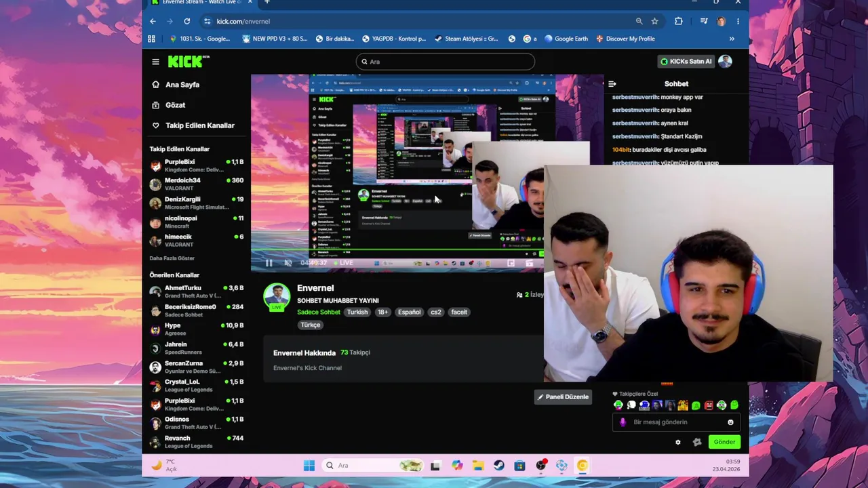Open Steam from the taskbar
The width and height of the screenshot is (868, 488).
point(498,465)
